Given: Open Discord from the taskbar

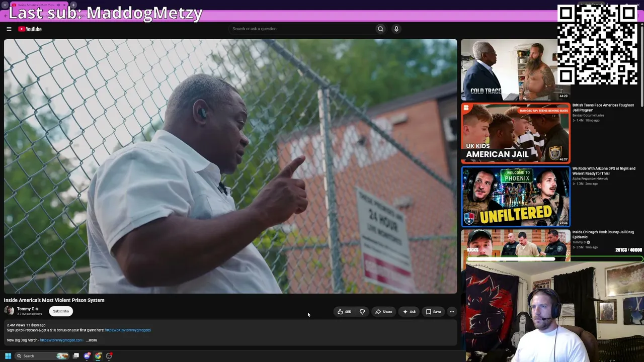Looking at the screenshot, I should coord(87,356).
